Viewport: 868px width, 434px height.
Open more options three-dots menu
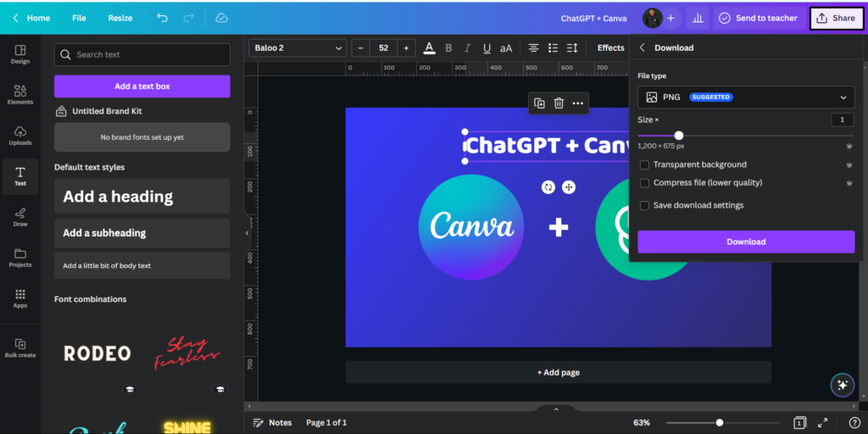point(577,103)
